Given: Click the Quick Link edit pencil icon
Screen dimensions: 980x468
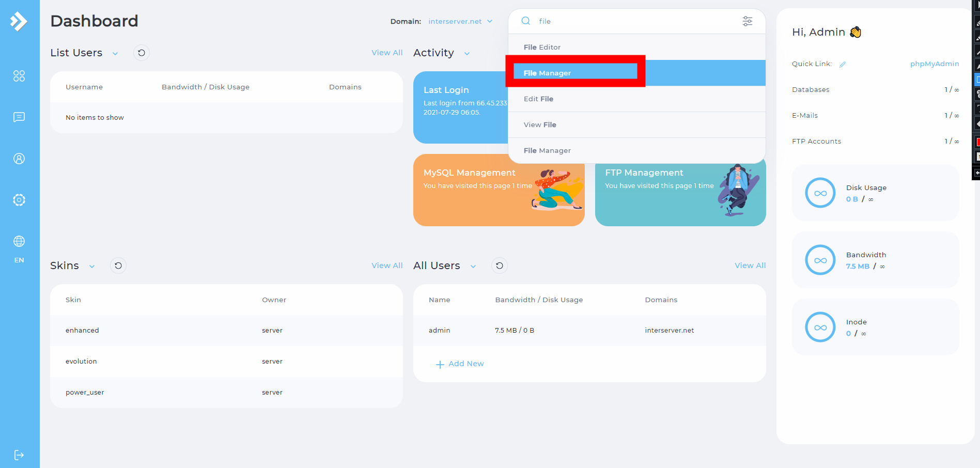Looking at the screenshot, I should click(x=843, y=65).
